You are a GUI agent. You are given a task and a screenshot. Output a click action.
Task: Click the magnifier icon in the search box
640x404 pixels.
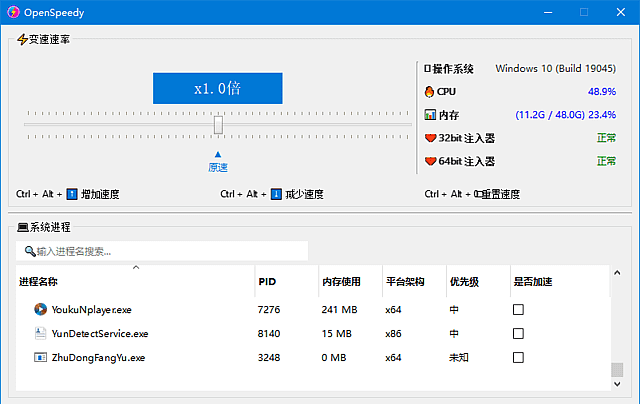tap(30, 251)
